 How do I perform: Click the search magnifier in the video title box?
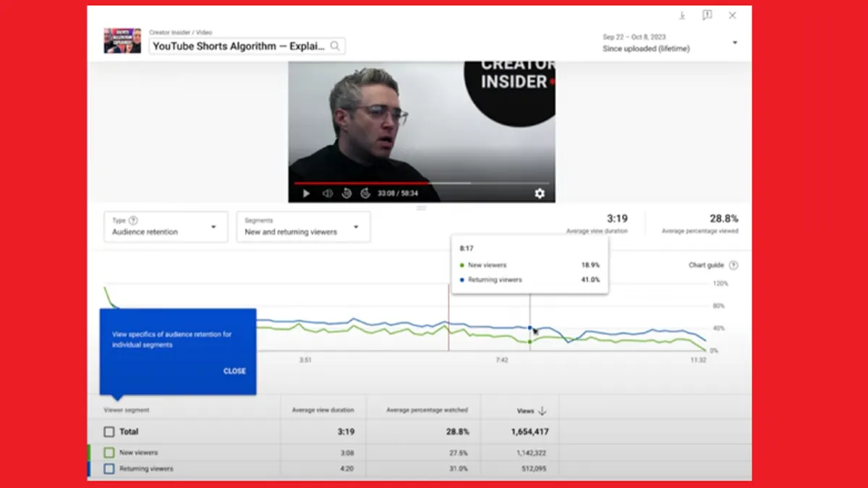[x=335, y=46]
